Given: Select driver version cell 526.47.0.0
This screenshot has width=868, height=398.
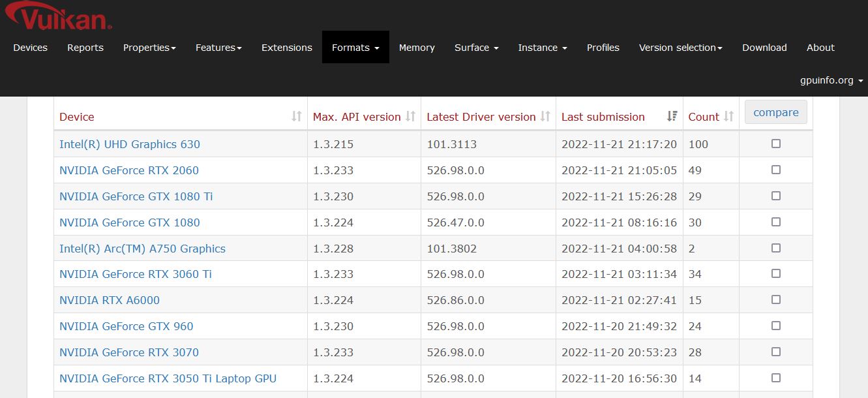Looking at the screenshot, I should [x=456, y=222].
